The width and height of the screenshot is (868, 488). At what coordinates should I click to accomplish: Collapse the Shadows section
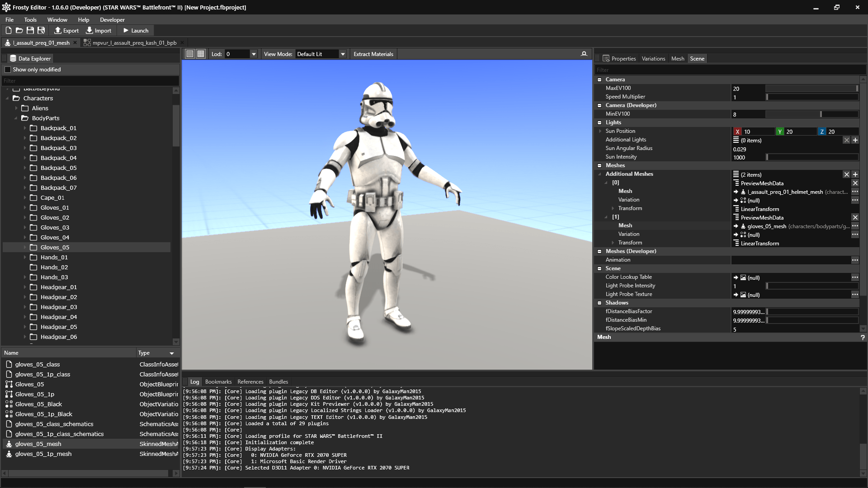point(599,303)
